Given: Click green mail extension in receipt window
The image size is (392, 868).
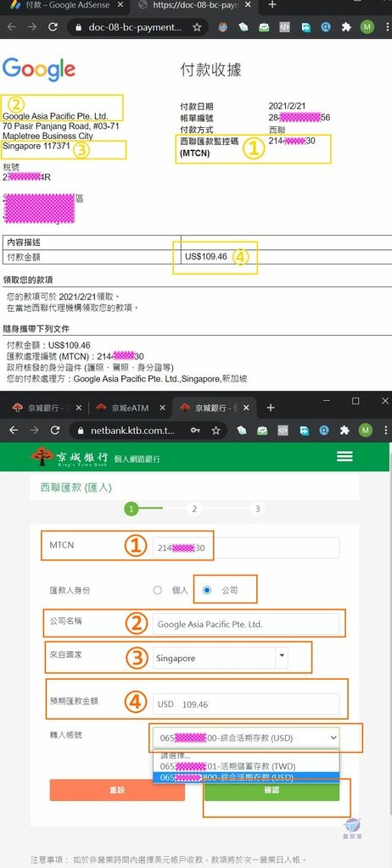Looking at the screenshot, I should (263, 27).
